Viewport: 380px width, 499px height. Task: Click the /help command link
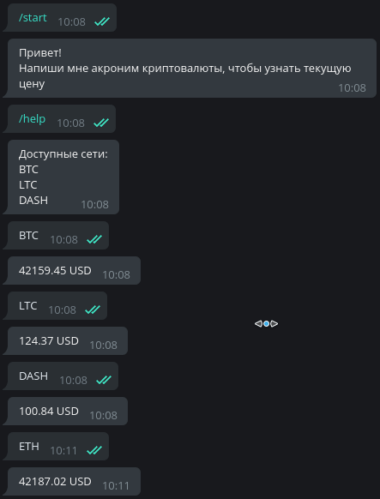point(32,119)
